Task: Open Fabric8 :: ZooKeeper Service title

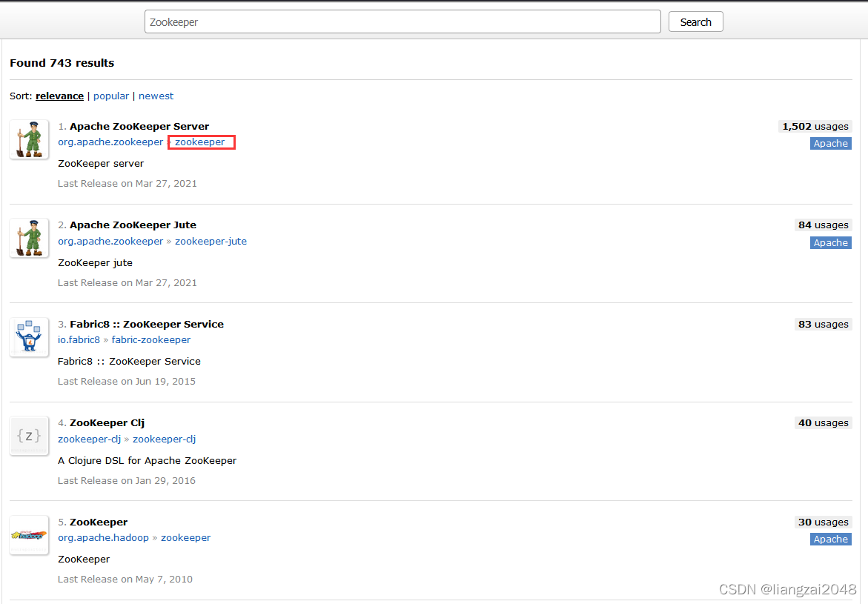Action: (147, 324)
